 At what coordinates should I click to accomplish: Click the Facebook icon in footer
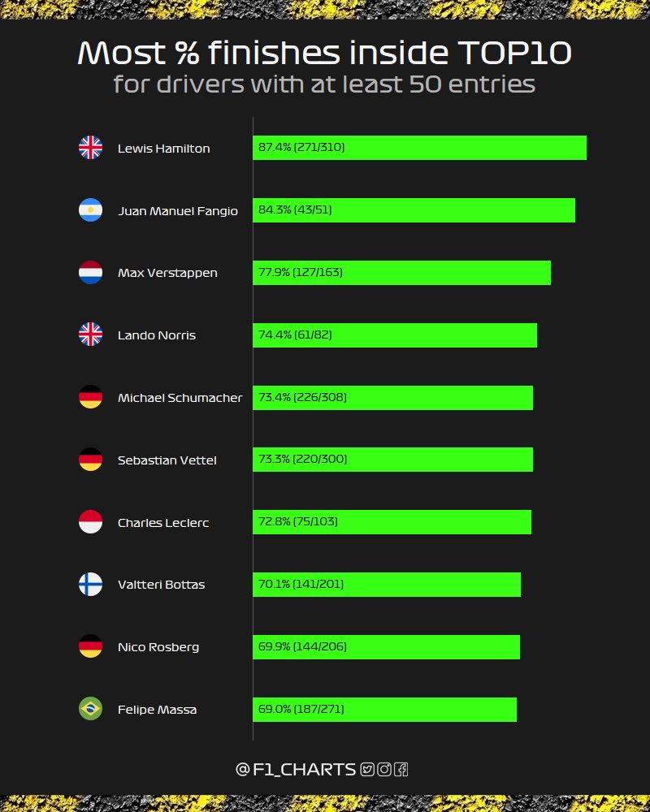pyautogui.click(x=401, y=770)
